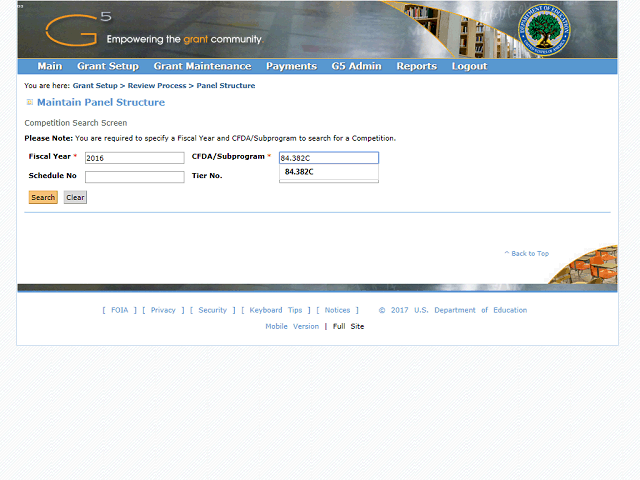Open the Payments menu
The width and height of the screenshot is (640, 480).
[x=291, y=66]
